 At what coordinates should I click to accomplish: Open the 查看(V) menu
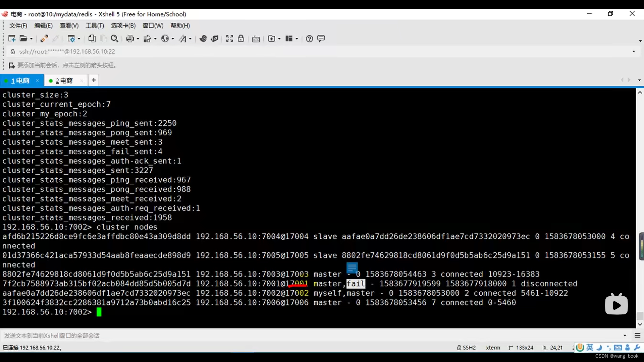point(69,25)
